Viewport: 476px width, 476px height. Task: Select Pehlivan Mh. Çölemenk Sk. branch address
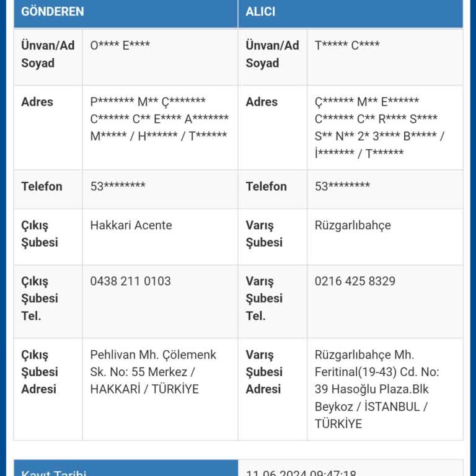click(x=153, y=372)
